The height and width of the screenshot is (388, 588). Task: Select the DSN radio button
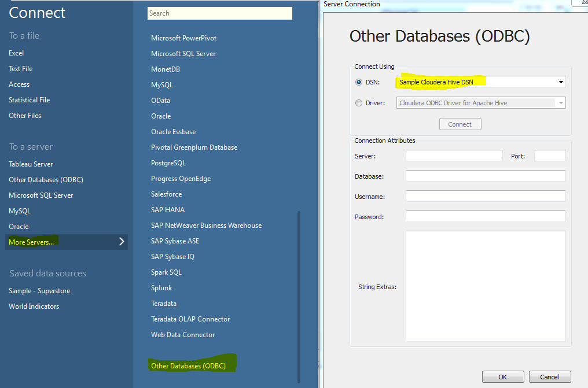[360, 82]
